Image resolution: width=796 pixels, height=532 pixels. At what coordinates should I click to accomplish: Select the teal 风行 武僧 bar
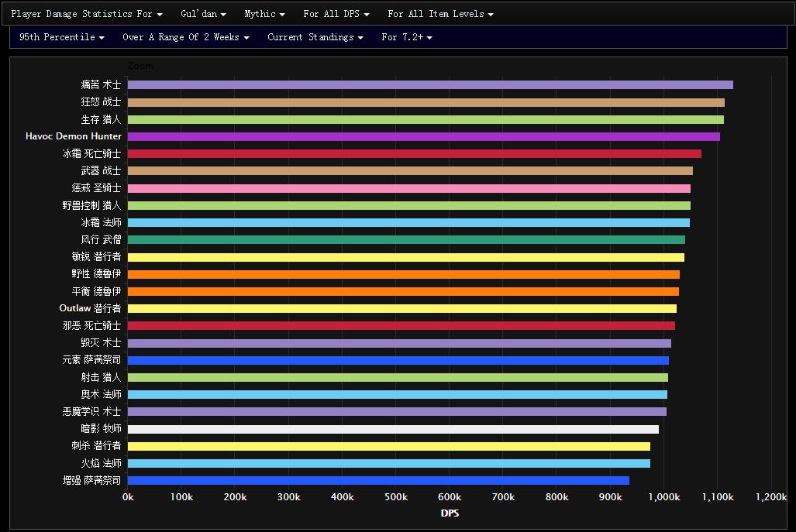(x=406, y=240)
